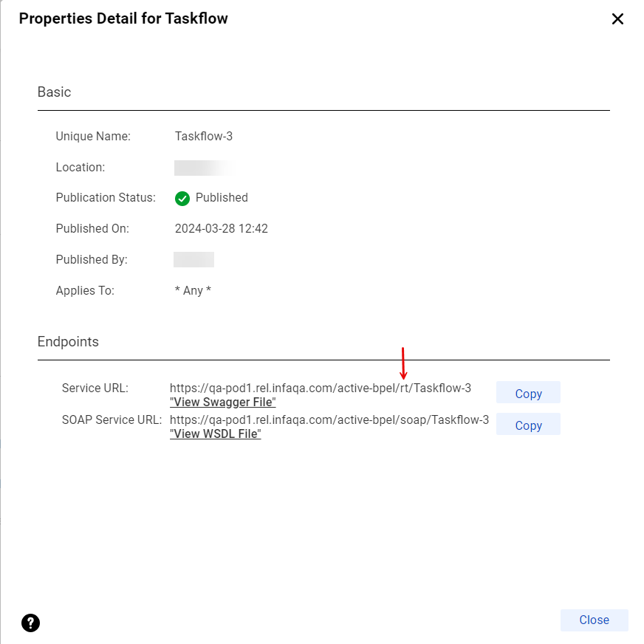This screenshot has height=644, width=644.
Task: Click the Unique Name value Taskflow-3
Action: [x=204, y=137]
